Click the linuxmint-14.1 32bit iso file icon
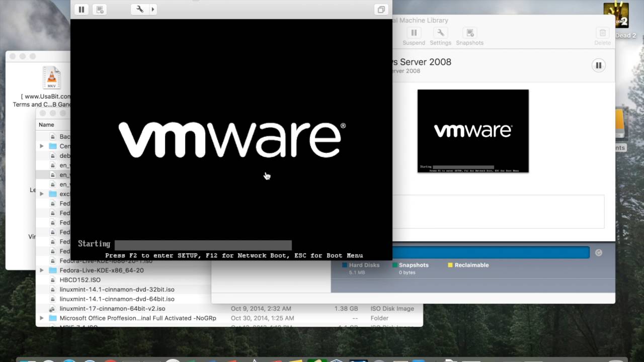 52,290
